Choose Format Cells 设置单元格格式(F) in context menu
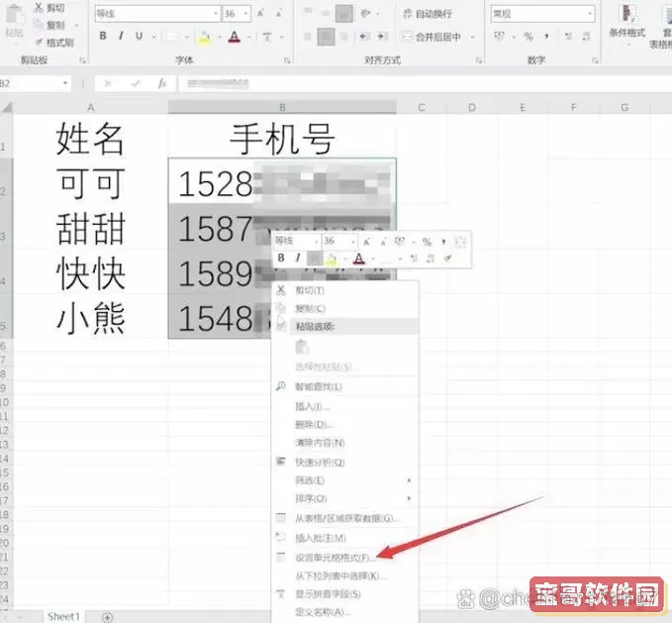672x623 pixels. [x=345, y=558]
